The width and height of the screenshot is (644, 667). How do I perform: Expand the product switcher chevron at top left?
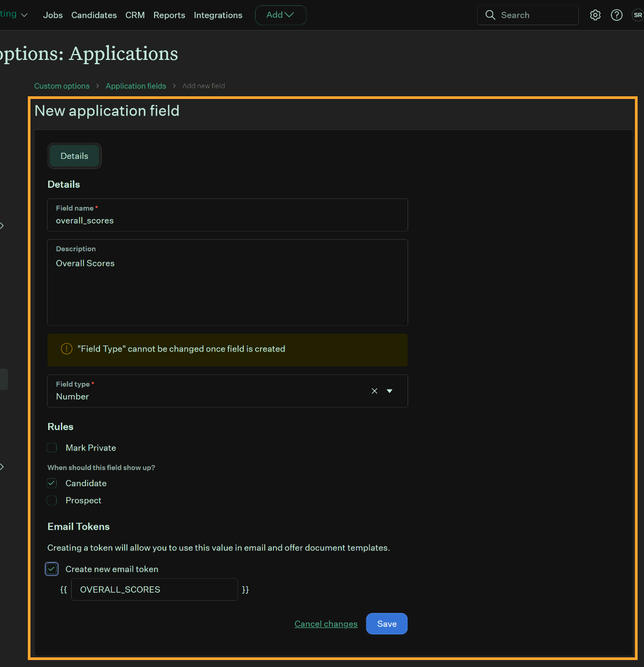(24, 15)
